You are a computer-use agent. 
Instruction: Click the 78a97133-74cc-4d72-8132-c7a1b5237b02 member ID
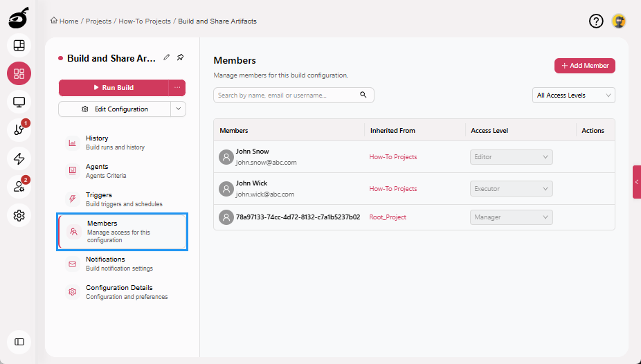pyautogui.click(x=298, y=217)
